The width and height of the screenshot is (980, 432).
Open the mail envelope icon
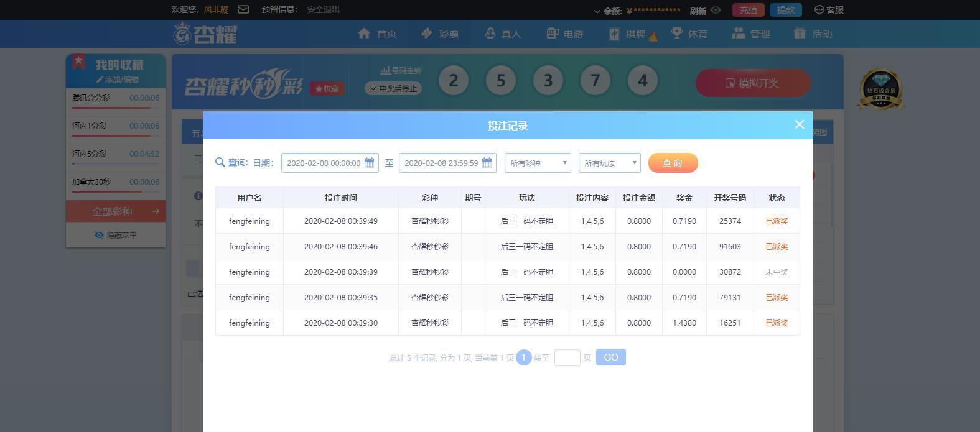pos(243,9)
